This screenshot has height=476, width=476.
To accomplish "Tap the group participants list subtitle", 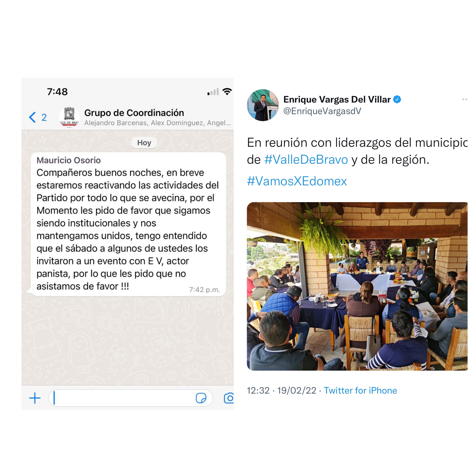I will coord(157,123).
